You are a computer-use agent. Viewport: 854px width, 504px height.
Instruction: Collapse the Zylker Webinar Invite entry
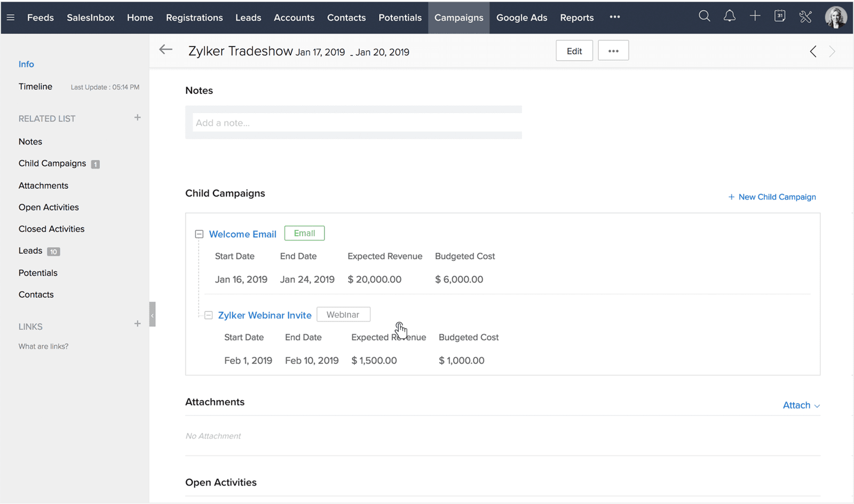tap(208, 315)
